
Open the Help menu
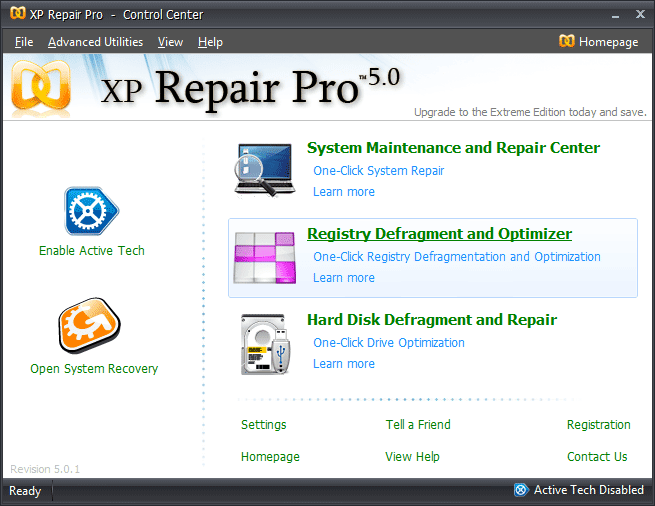pyautogui.click(x=210, y=42)
